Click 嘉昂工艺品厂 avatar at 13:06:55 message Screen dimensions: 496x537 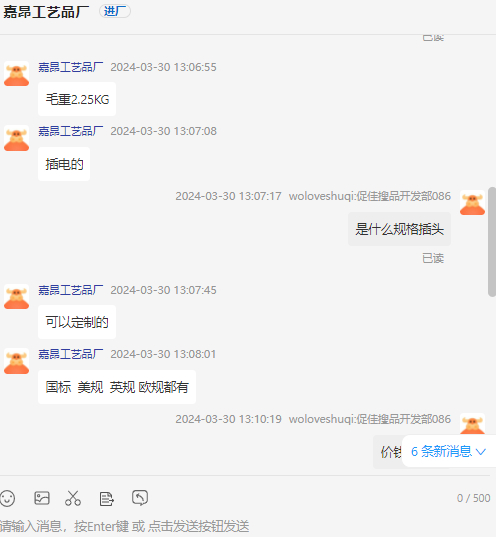[16, 74]
